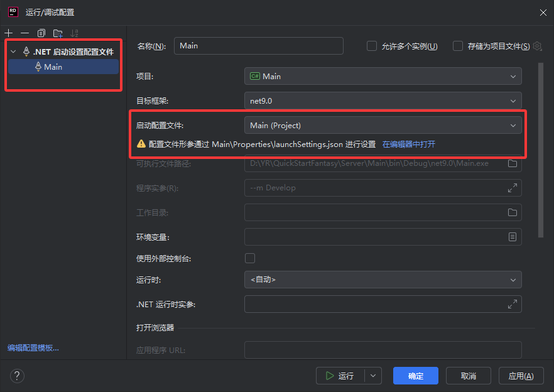Click the Remove Configuration minus icon
This screenshot has height=392, width=554.
click(24, 33)
